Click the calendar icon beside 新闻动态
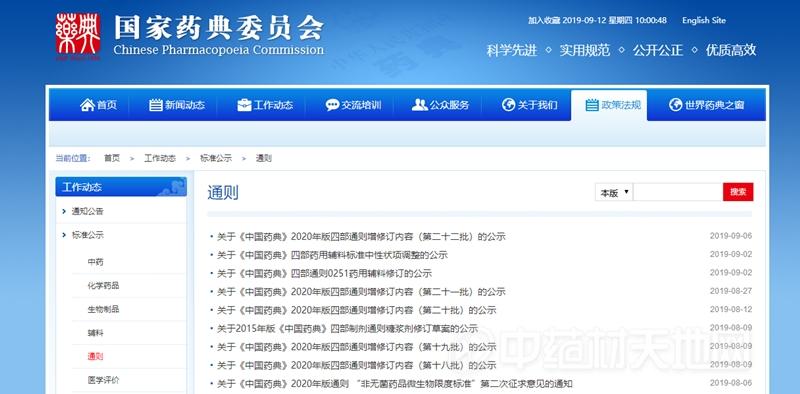Image resolution: width=800 pixels, height=394 pixels. 156,105
